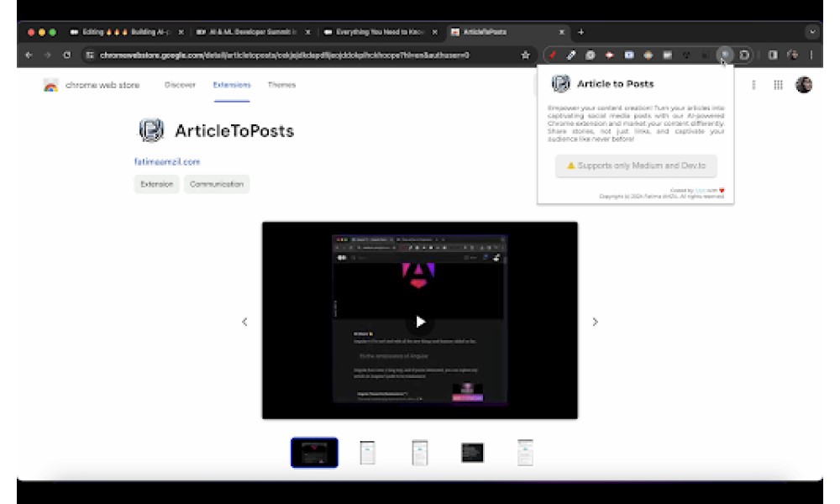Open the Google apps grid
The image size is (840, 504).
point(778,85)
